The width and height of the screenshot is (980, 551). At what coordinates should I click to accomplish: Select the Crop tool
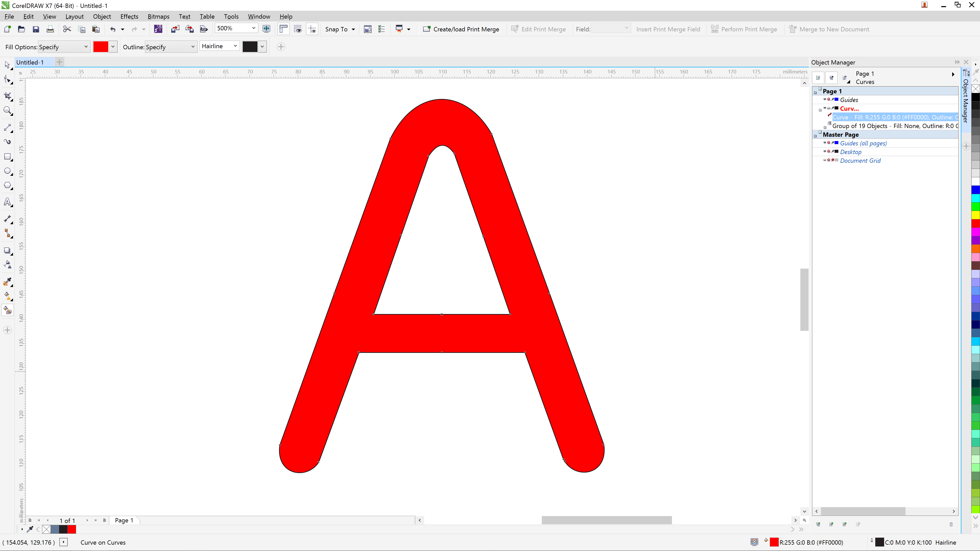8,95
